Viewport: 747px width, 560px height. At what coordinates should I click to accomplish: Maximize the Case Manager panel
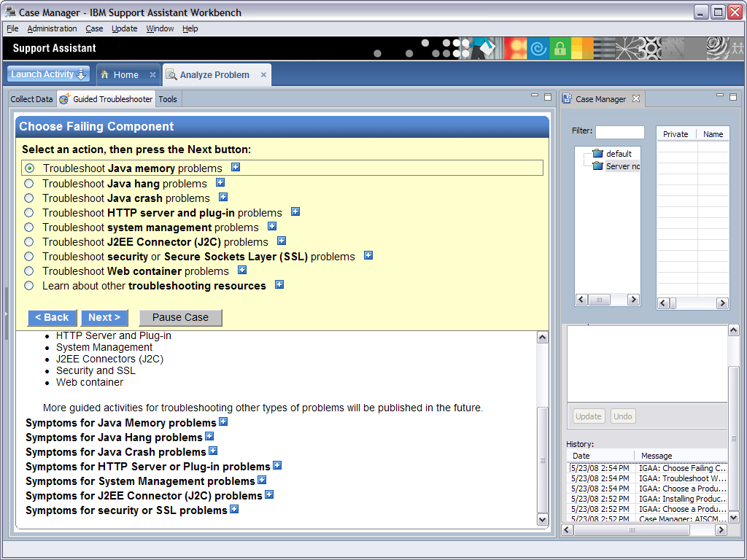[x=733, y=97]
